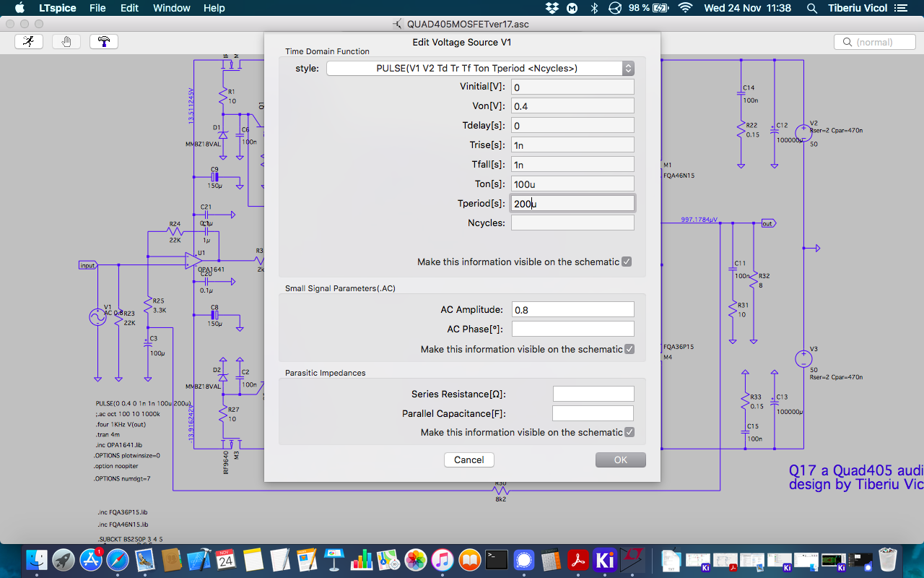Screen dimensions: 924x578
Task: Click the Cancel button
Action: click(x=469, y=460)
